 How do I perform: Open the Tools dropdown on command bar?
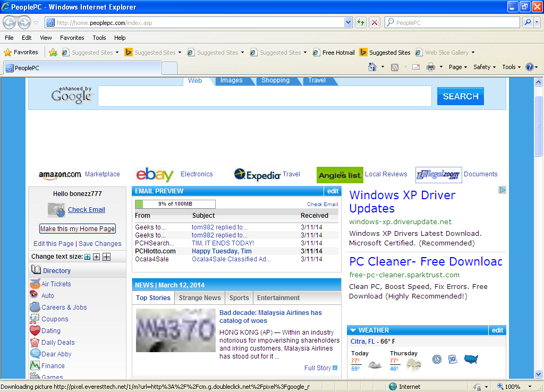click(x=512, y=67)
